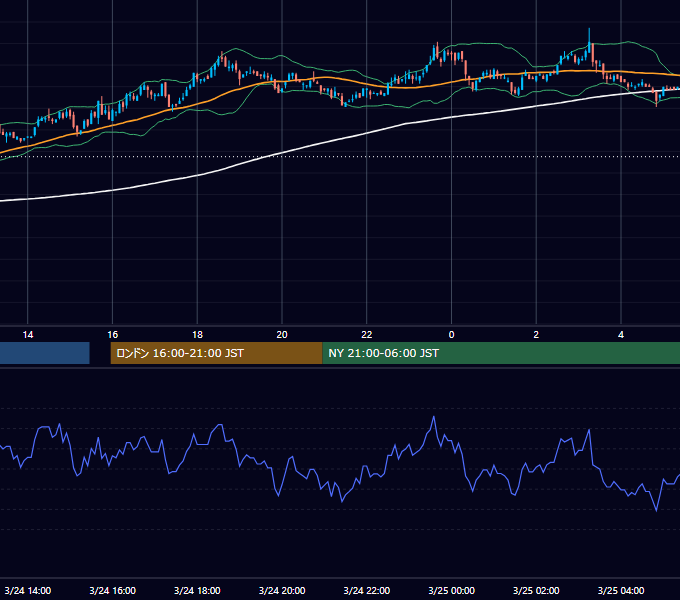The image size is (680, 600).
Task: Click the 3/24 16:00 date label
Action: pos(112,590)
